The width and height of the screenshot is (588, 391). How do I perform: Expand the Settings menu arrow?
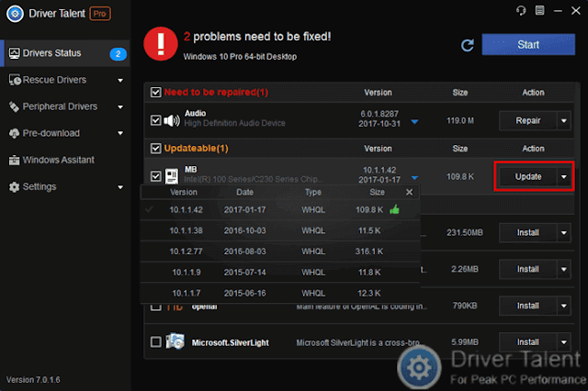pos(120,187)
